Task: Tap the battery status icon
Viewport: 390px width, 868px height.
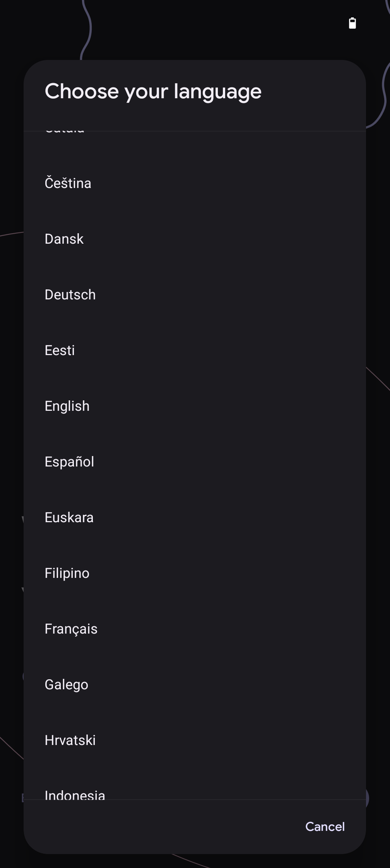Action: click(352, 23)
